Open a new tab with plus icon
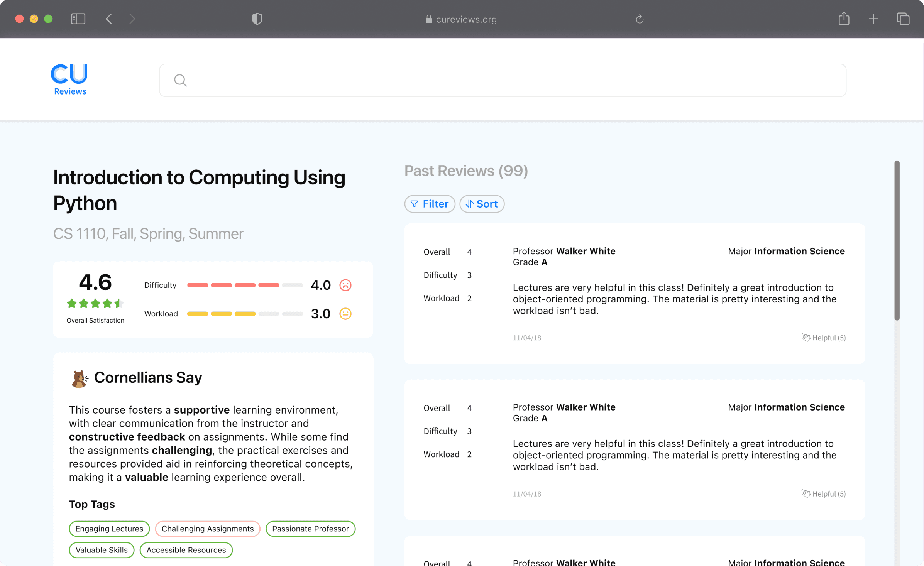 873,19
